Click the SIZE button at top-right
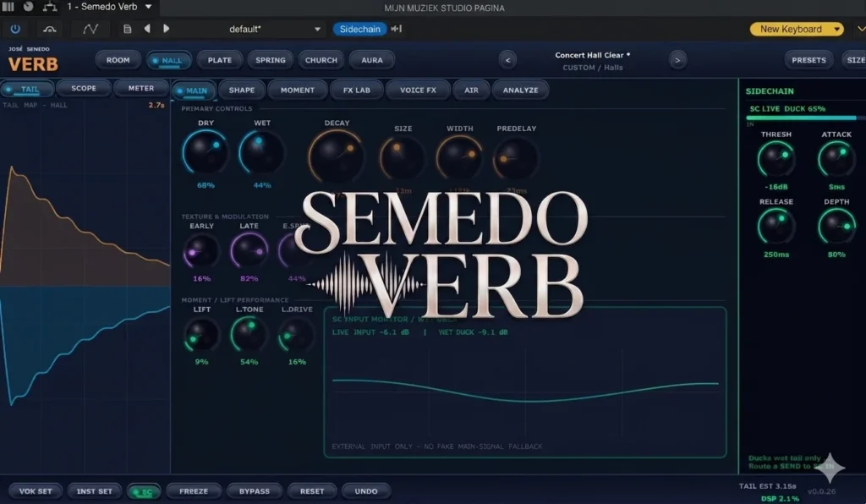 (x=854, y=60)
